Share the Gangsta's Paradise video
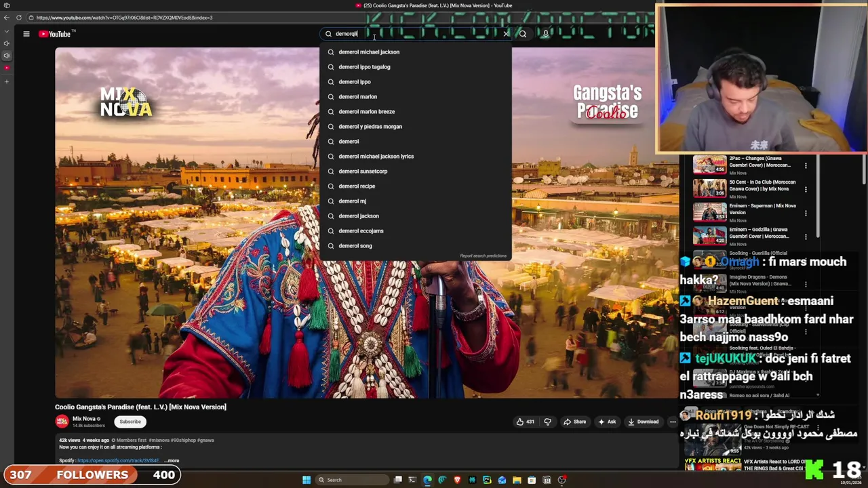Viewport: 868px width, 488px height. (x=574, y=422)
